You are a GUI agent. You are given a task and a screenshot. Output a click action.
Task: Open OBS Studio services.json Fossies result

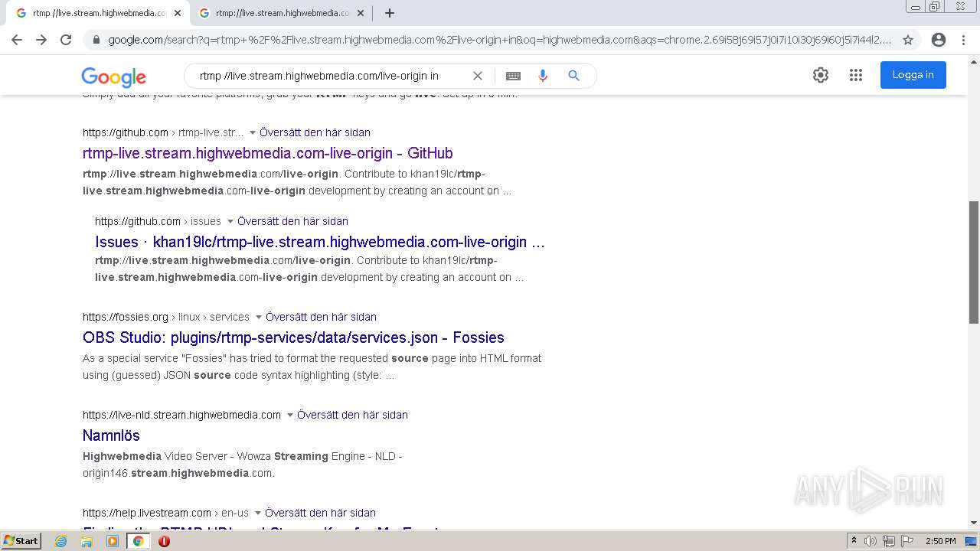coord(293,337)
